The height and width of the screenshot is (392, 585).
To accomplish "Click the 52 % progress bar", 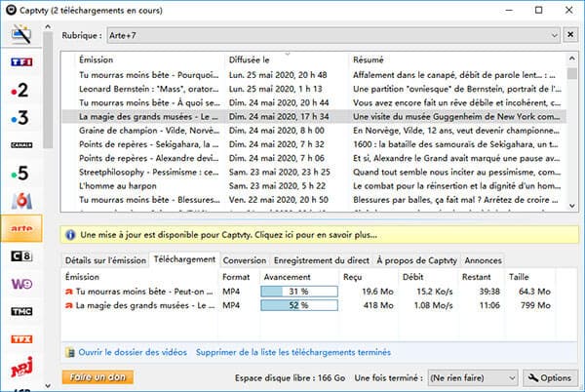I will tap(299, 305).
